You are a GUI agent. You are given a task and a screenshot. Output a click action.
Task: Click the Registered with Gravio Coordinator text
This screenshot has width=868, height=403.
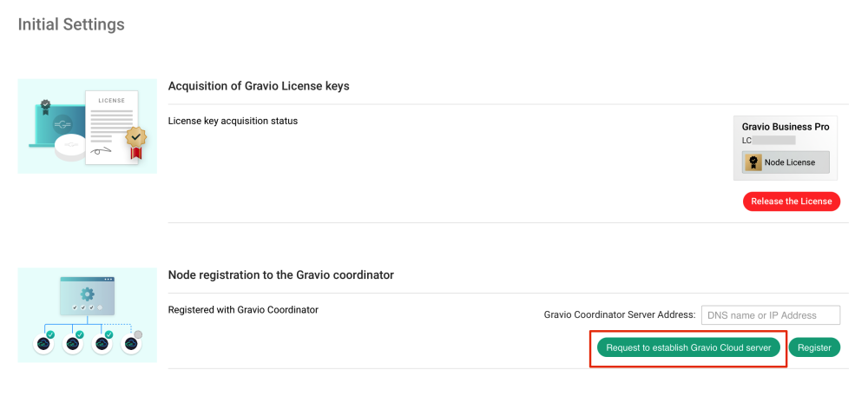243,309
